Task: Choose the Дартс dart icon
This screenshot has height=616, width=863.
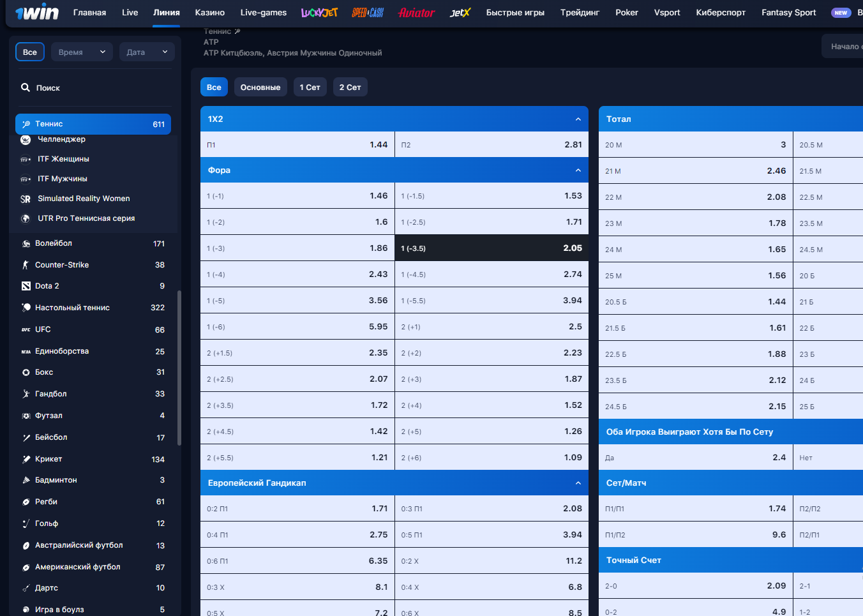Action: point(26,588)
